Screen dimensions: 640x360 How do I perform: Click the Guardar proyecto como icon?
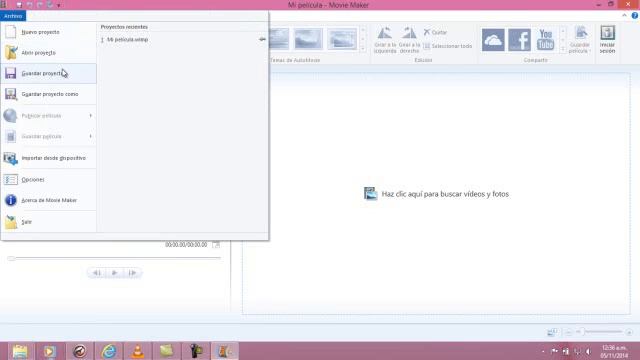(11, 94)
